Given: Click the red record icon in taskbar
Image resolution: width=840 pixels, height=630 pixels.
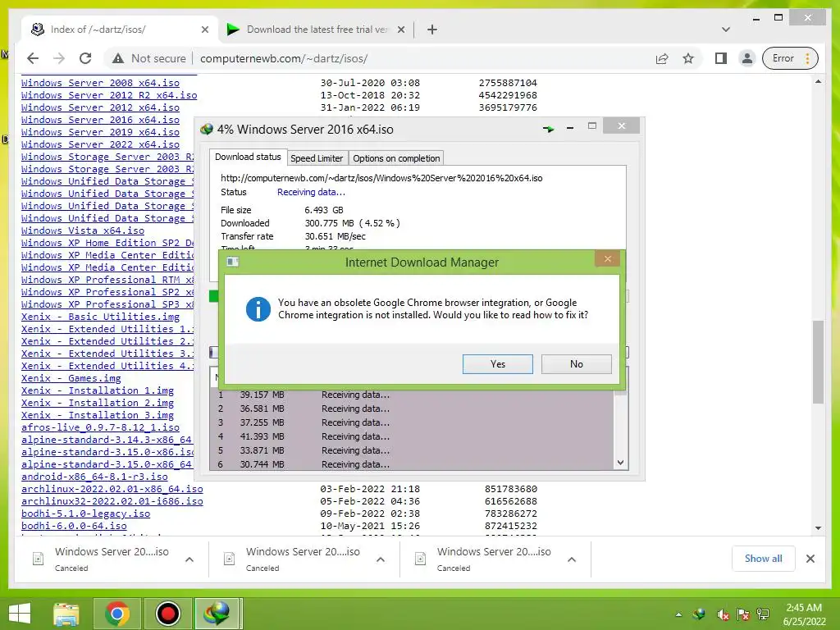Looking at the screenshot, I should [167, 614].
